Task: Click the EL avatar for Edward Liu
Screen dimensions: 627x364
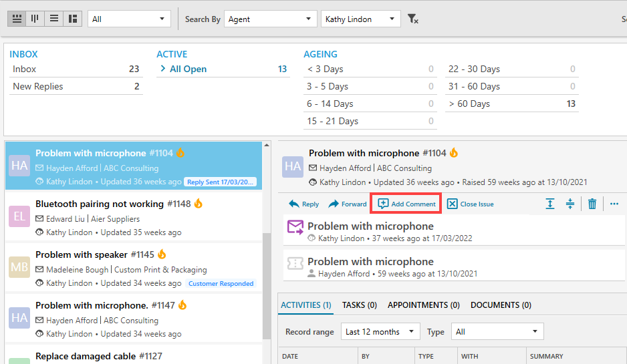Action: tap(19, 216)
